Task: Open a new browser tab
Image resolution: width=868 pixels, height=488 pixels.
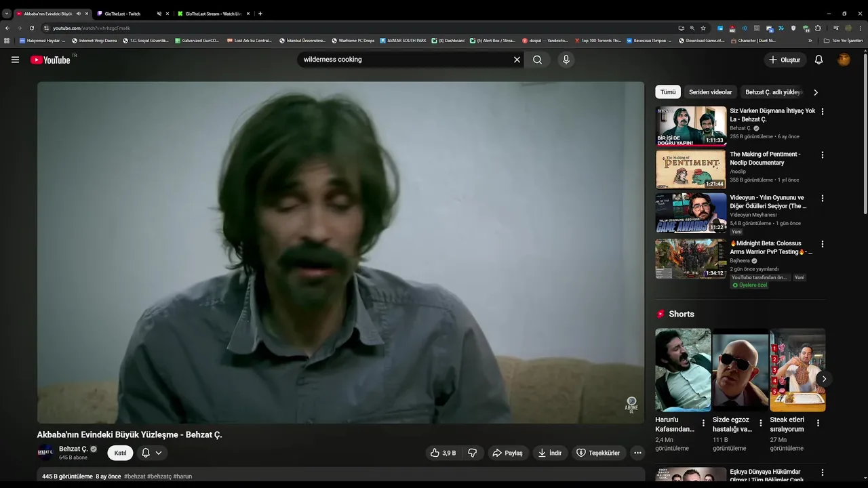Action: tap(260, 14)
